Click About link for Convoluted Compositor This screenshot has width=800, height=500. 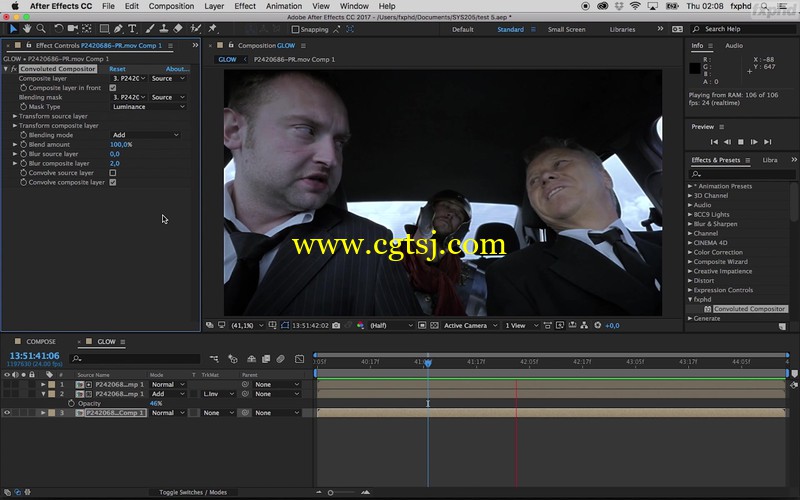[x=177, y=69]
